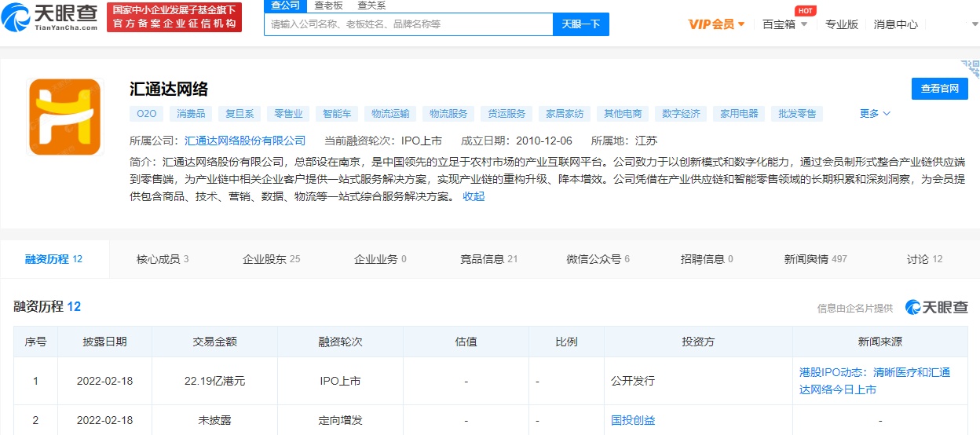Viewport: 980px width, 435px height.
Task: Open 消息中心 in header
Action: pos(895,24)
